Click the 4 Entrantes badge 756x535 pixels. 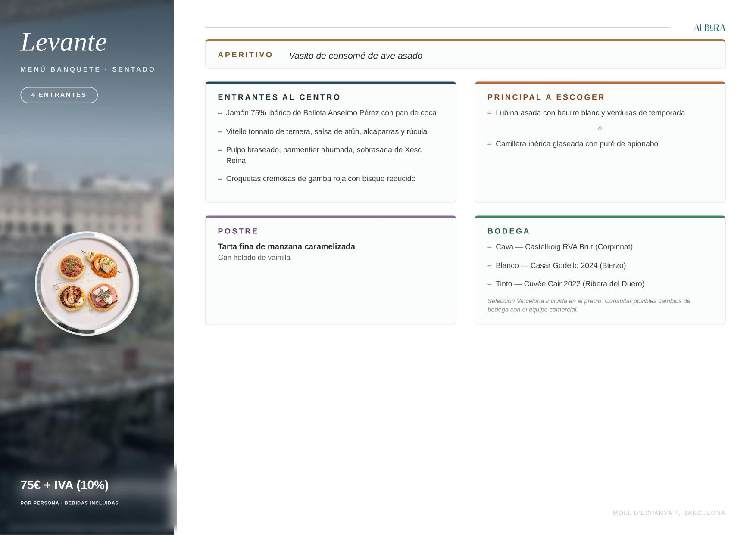59,95
